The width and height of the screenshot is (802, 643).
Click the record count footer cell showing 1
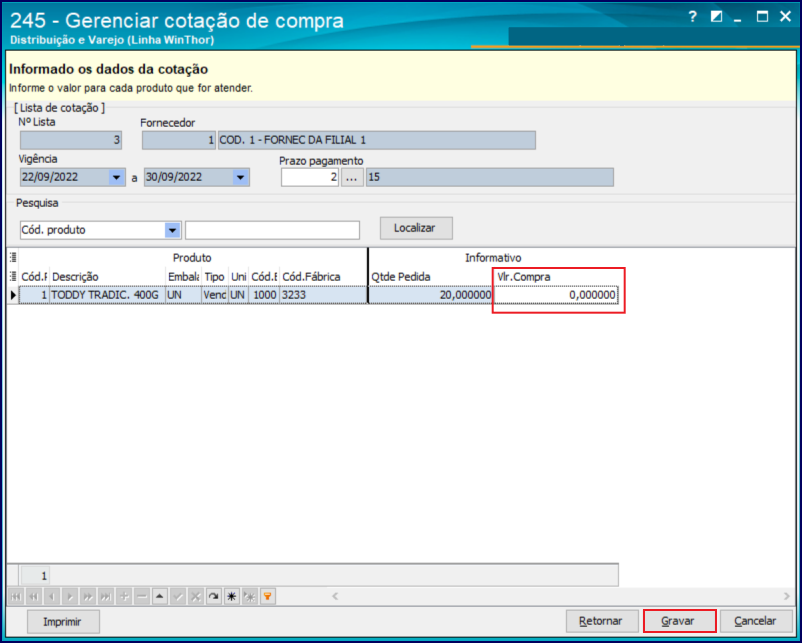click(x=35, y=576)
